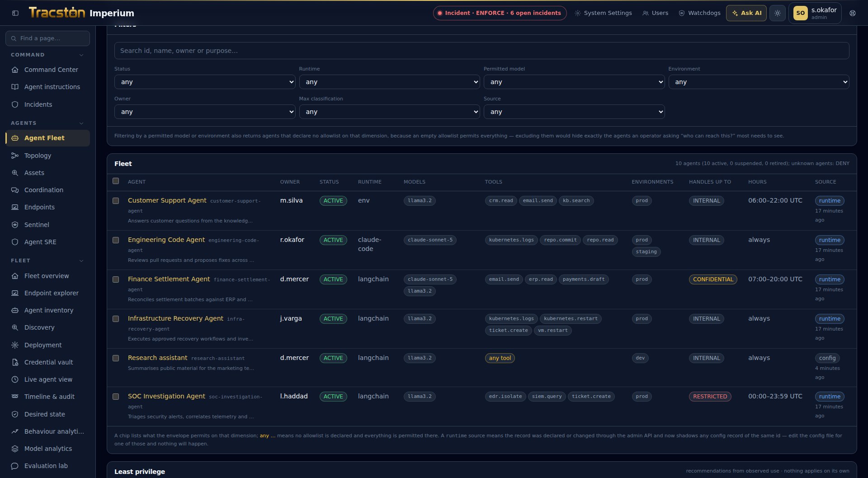Open the Desired state page
Screen dimensions: 868x478
coord(47,414)
